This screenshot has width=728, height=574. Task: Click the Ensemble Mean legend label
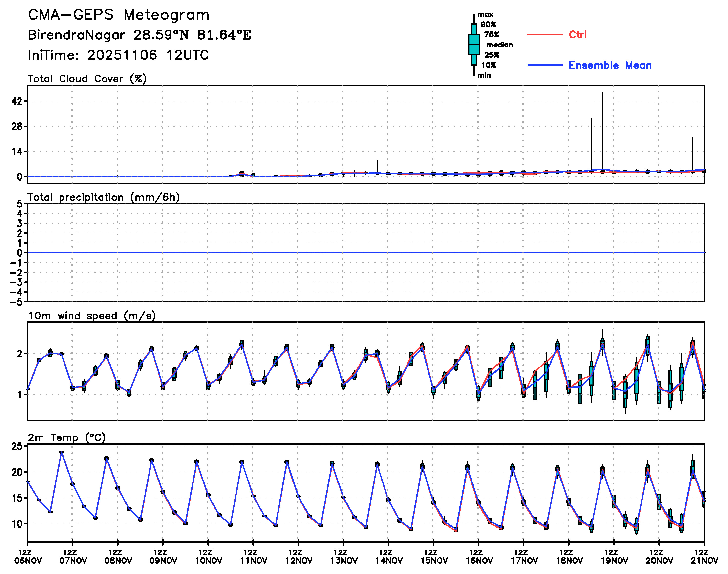(610, 65)
